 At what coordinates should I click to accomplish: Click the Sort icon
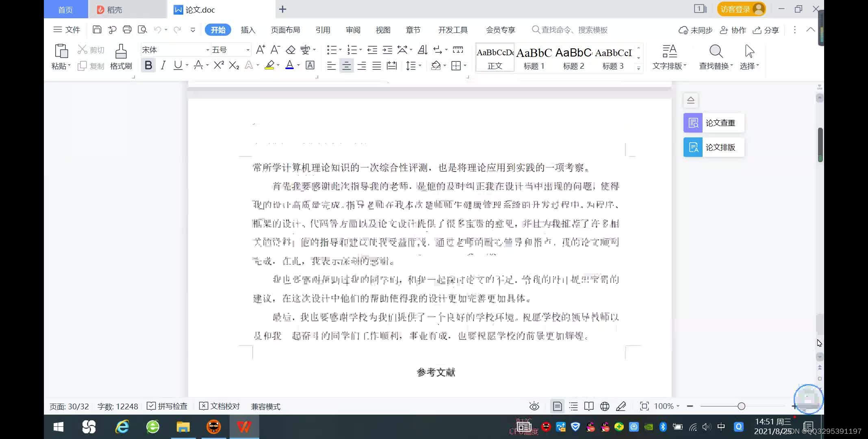pyautogui.click(x=423, y=50)
